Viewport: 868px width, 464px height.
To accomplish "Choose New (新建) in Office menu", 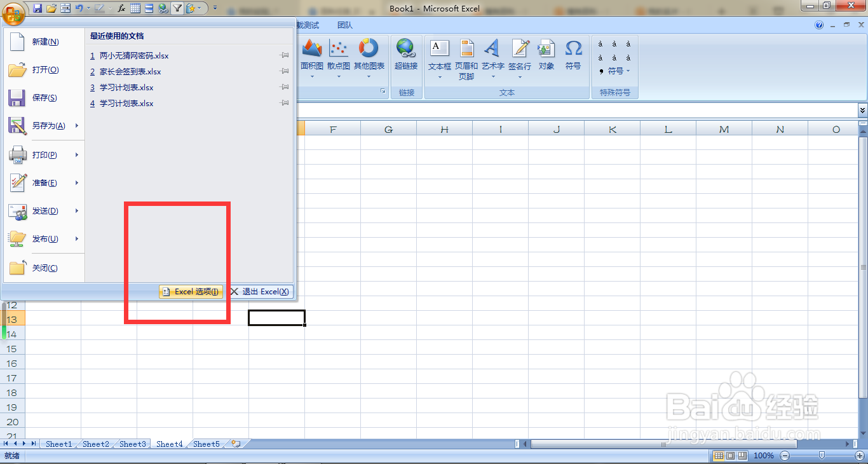I will pos(43,42).
